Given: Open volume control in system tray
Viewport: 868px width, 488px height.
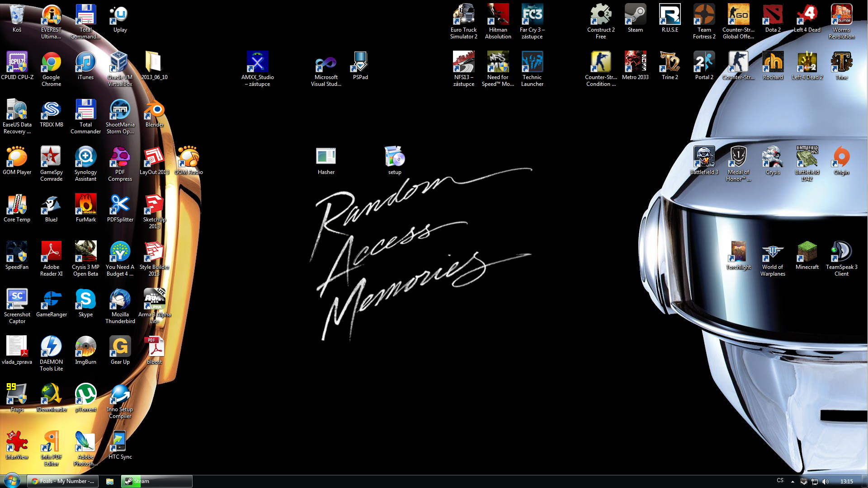Looking at the screenshot, I should (x=826, y=481).
